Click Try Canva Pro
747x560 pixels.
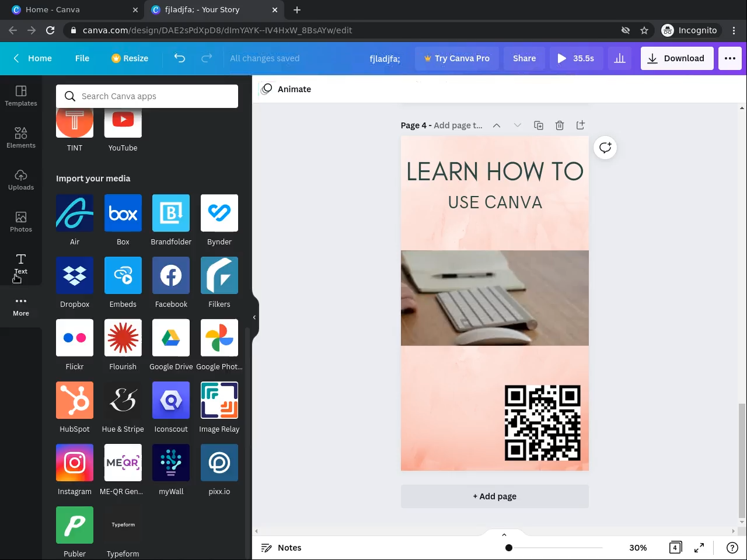tap(457, 58)
